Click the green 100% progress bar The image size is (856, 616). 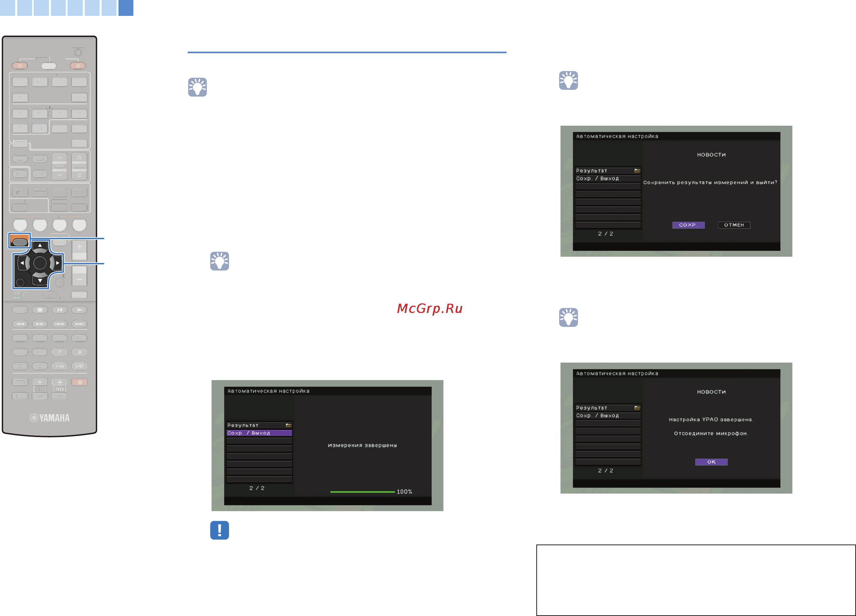pos(362,492)
